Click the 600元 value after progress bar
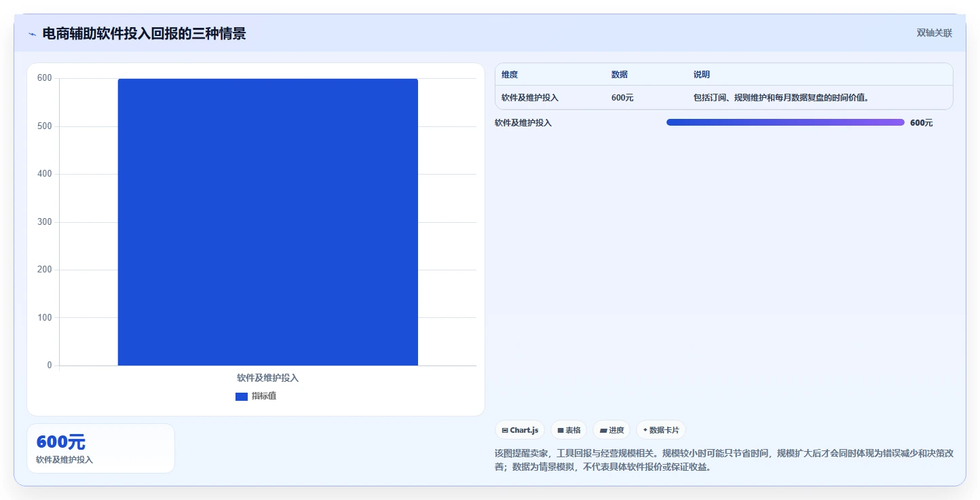The image size is (980, 500). [922, 123]
